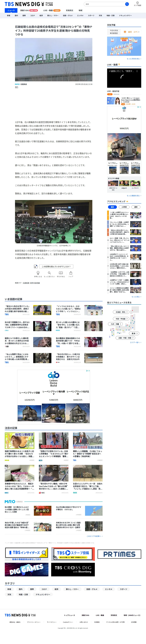Switch to the ニュース main tab
This screenshot has width=146, height=644.
tap(11, 11)
